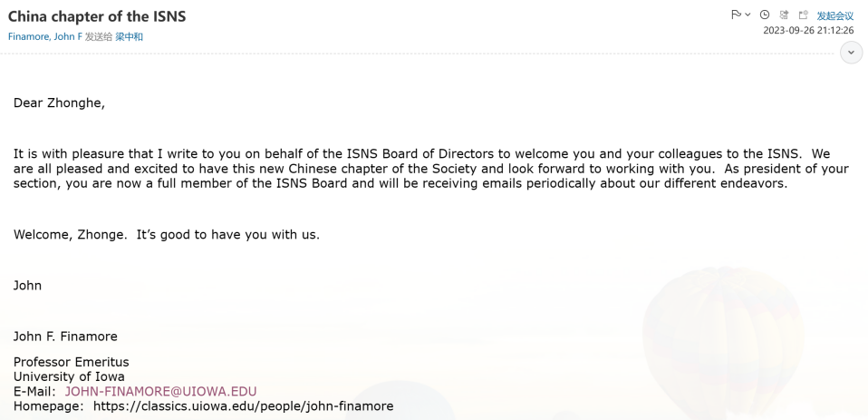Click the email timestamp 2023-09-26 21:12:26
This screenshot has width=868, height=420.
click(808, 31)
